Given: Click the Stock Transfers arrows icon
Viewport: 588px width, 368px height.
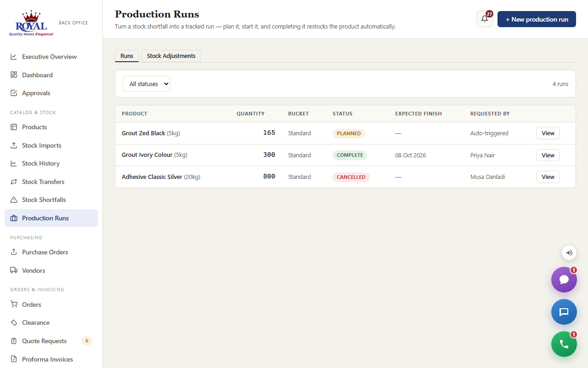Looking at the screenshot, I should pos(14,182).
